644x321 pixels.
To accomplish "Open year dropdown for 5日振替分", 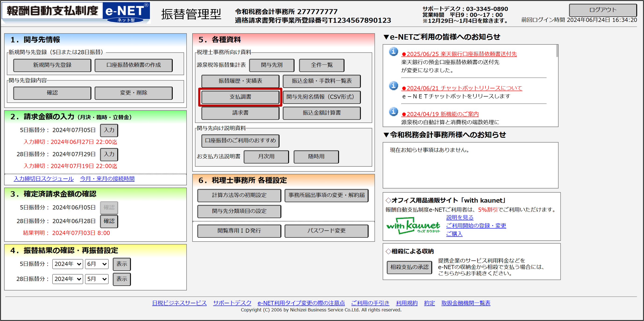I will coord(67,264).
